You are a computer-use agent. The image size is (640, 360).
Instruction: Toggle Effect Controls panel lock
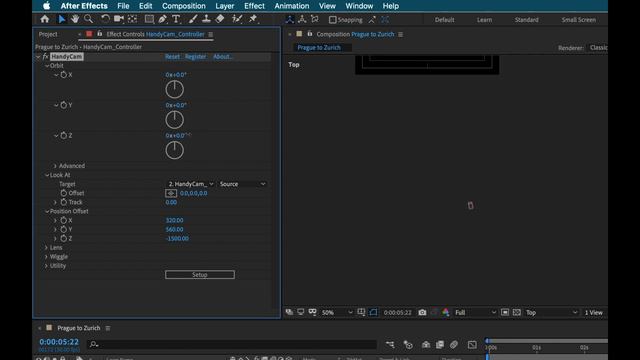click(100, 34)
